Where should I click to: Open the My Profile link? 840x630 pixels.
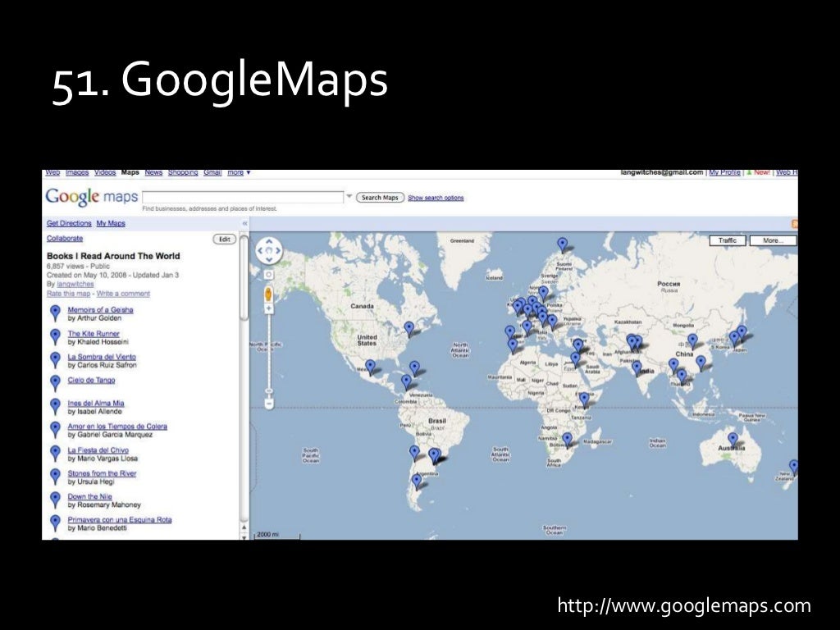tap(725, 172)
